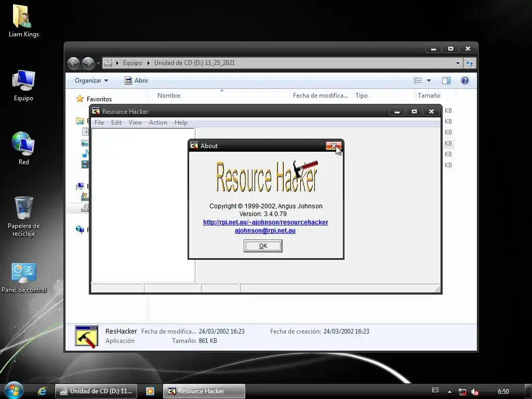Go back in Explorer window
The image size is (532, 399).
click(74, 63)
